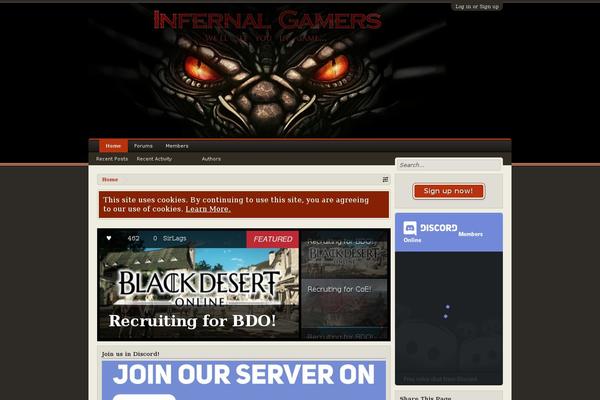
Task: Click the heart likes icon on featured post
Action: point(109,238)
